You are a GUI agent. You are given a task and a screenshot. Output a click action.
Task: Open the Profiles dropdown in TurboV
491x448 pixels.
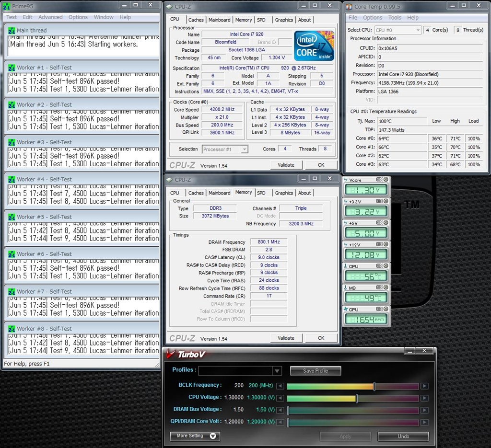click(240, 371)
